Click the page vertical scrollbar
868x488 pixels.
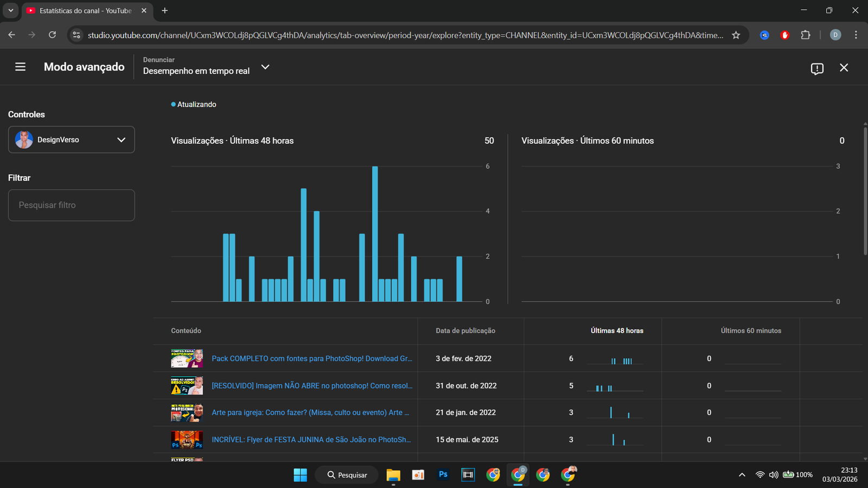pyautogui.click(x=865, y=190)
